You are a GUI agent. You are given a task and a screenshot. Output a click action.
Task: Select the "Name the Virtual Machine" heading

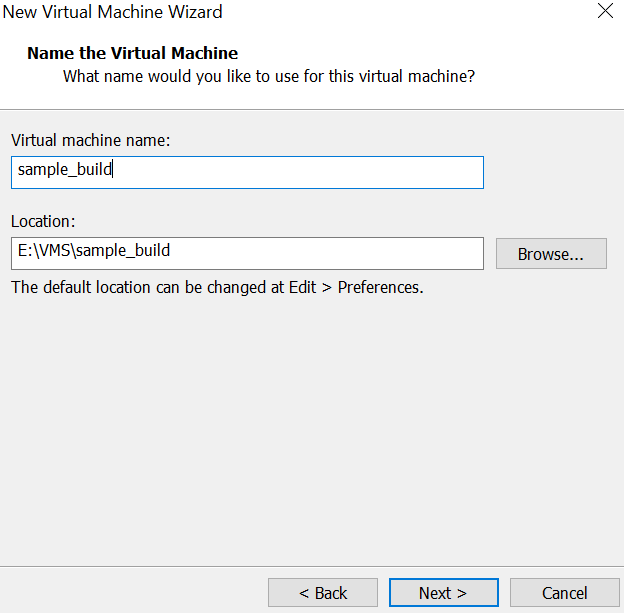click(x=132, y=53)
